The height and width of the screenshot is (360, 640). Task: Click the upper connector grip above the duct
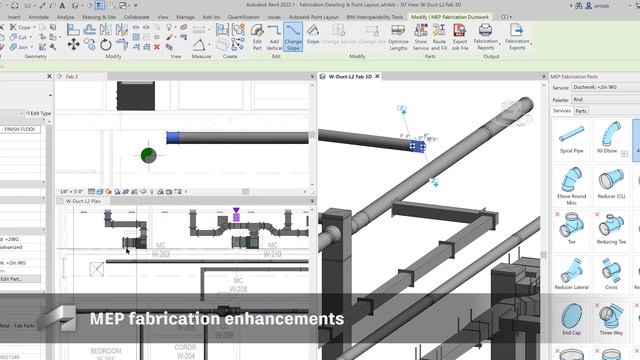(x=402, y=109)
